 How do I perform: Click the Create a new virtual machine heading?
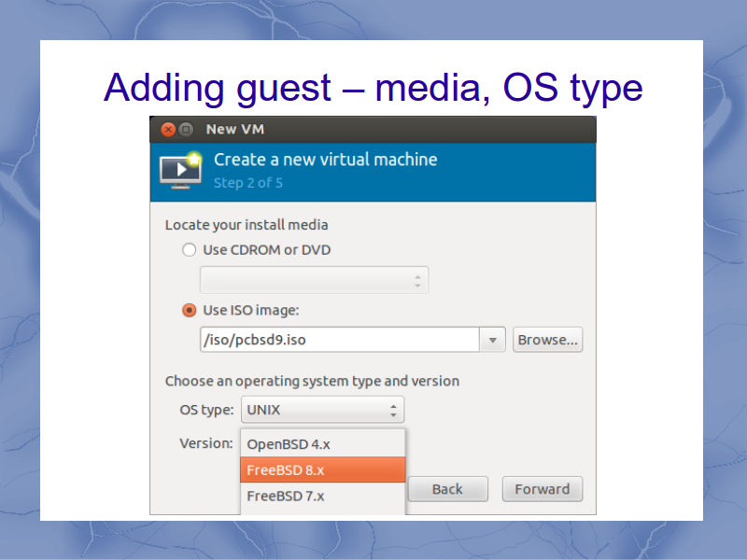click(x=325, y=160)
